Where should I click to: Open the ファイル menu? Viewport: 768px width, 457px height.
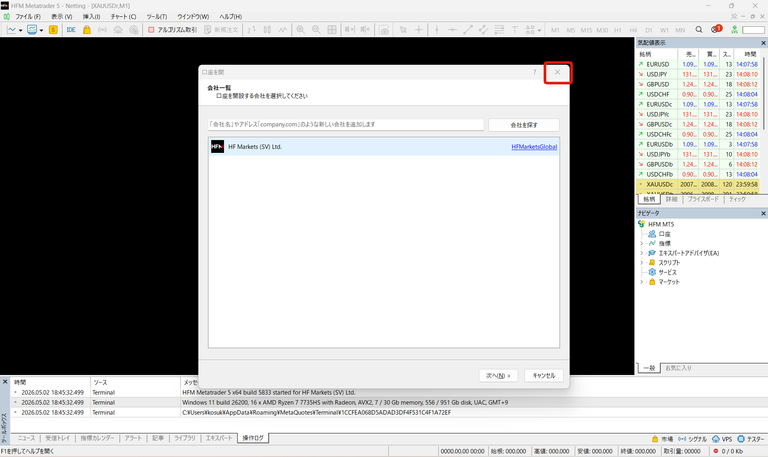point(27,17)
